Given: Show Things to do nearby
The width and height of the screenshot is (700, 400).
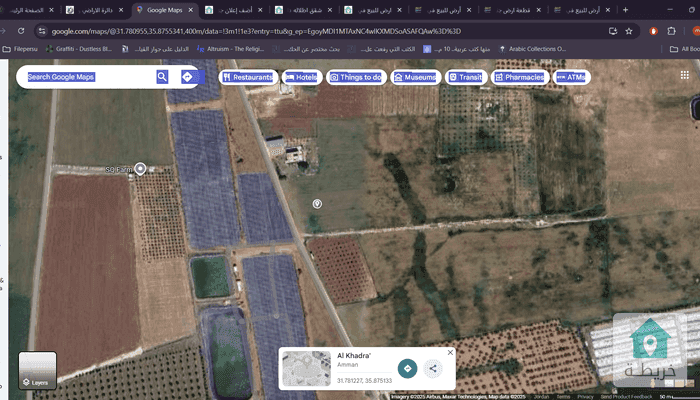Looking at the screenshot, I should [354, 77].
